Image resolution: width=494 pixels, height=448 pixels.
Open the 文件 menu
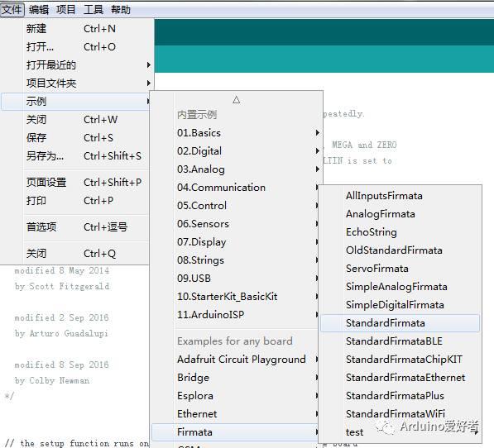12,10
